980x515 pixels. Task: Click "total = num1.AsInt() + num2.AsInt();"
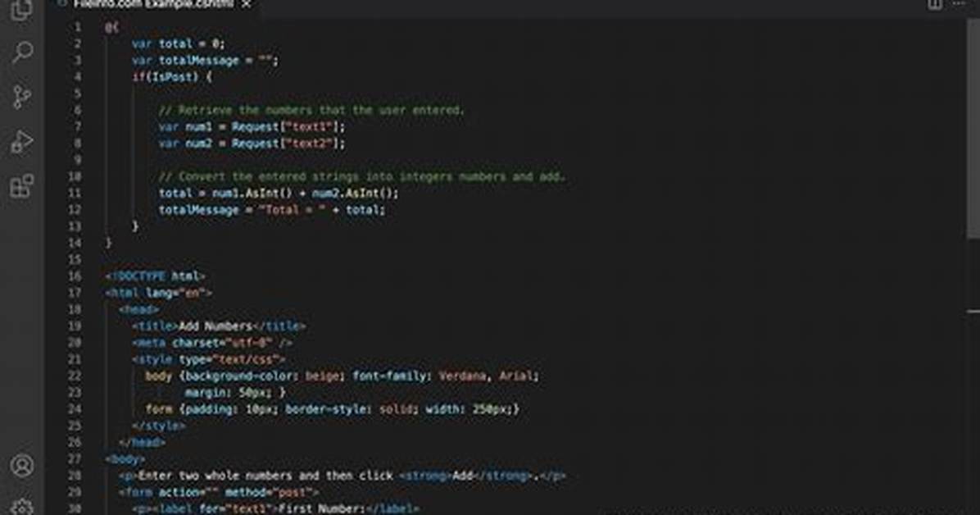click(x=279, y=194)
